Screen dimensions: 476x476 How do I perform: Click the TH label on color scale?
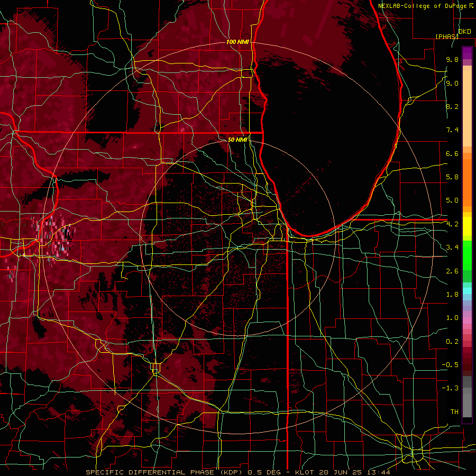tap(454, 412)
